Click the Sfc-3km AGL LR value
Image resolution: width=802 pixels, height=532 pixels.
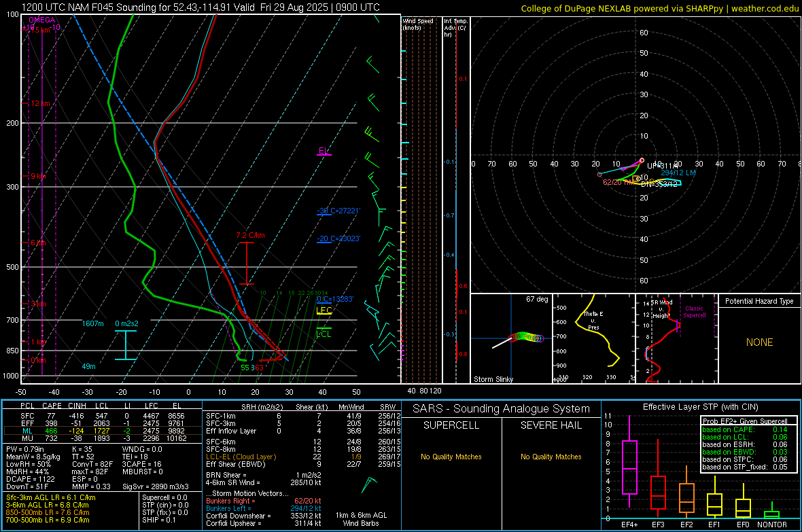click(x=51, y=497)
